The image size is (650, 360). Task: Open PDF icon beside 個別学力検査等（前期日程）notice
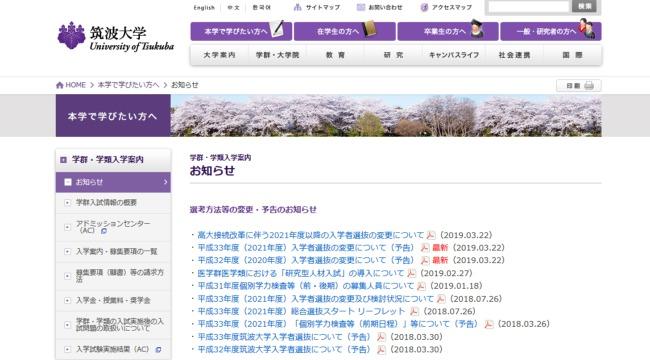[x=489, y=324]
